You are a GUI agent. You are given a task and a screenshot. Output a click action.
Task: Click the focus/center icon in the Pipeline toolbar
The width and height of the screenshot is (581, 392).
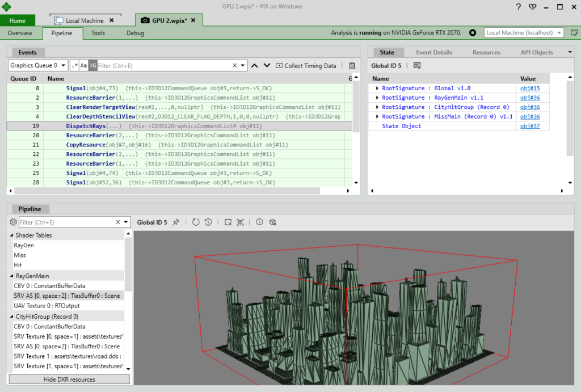(241, 222)
